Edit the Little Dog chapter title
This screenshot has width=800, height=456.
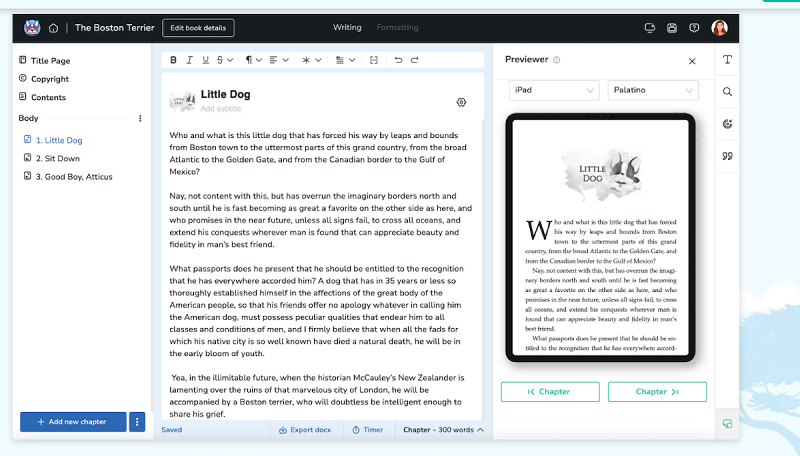[x=226, y=94]
